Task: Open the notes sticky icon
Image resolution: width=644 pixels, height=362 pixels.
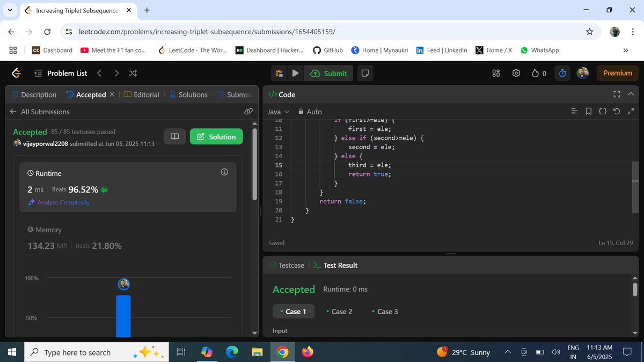Action: tap(365, 73)
